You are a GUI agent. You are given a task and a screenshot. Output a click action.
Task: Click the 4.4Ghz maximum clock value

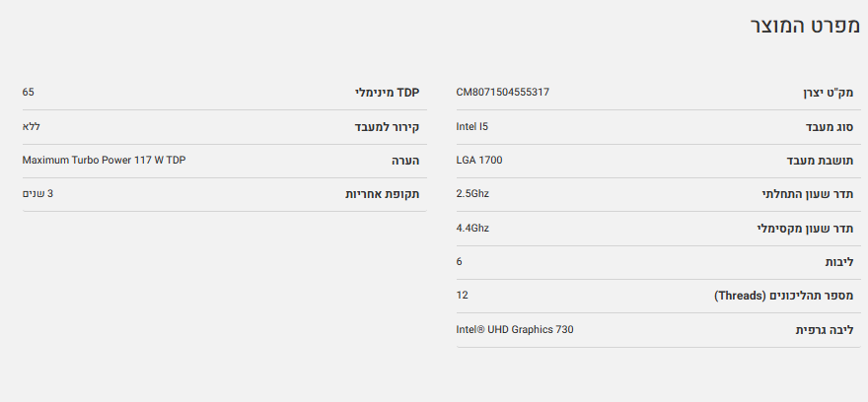coord(472,228)
